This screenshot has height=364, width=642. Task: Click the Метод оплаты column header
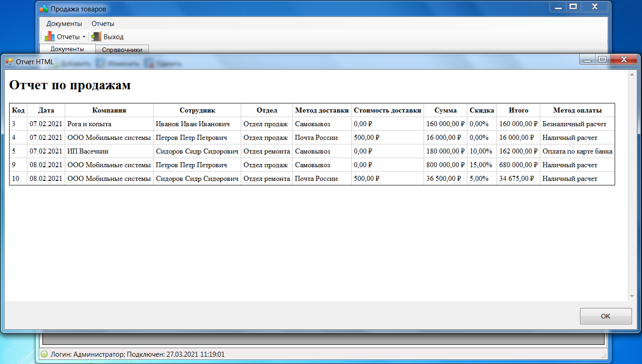tap(577, 110)
